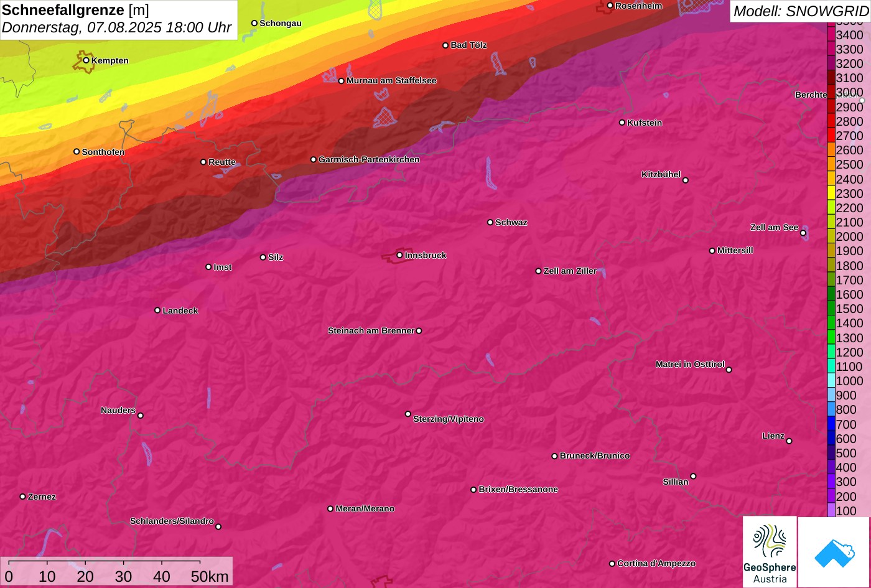Click the Zernez location marker
The width and height of the screenshot is (871, 588).
pyautogui.click(x=23, y=497)
